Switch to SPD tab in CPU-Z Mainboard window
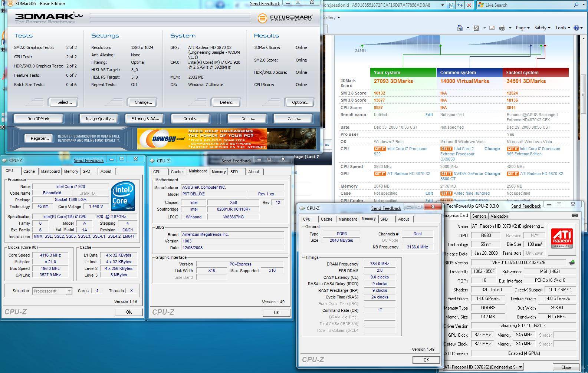The height and width of the screenshot is (373, 588). coord(234,172)
